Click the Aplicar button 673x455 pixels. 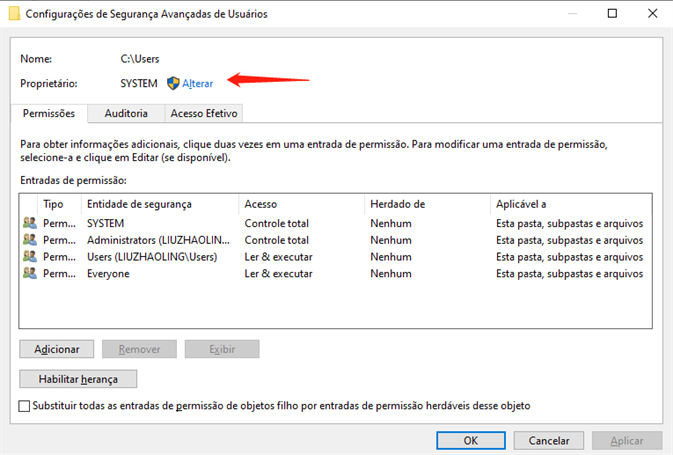click(x=627, y=440)
